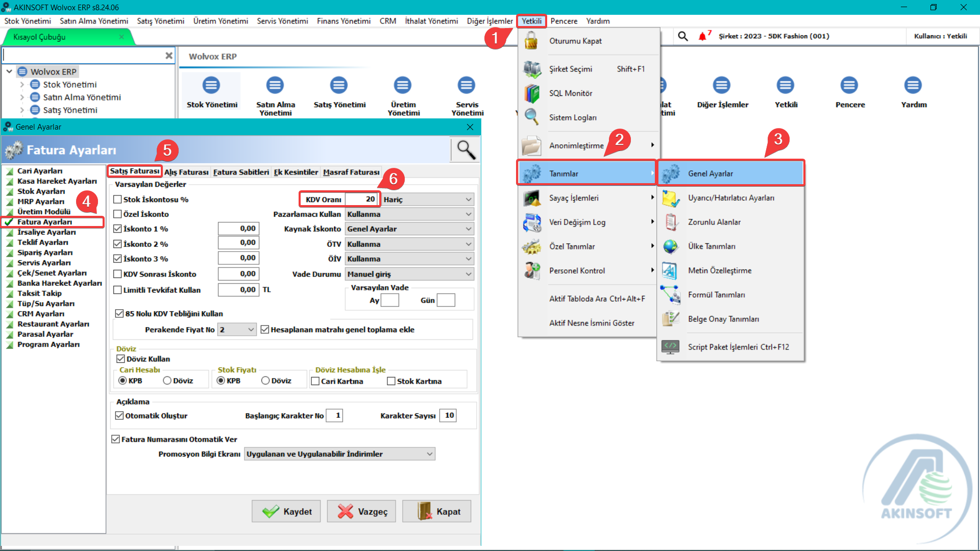
Task: Click the search icon beside the notification bell
Action: 683,36
